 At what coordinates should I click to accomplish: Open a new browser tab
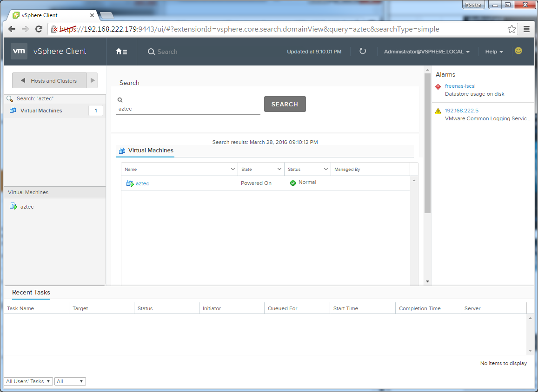tap(106, 15)
